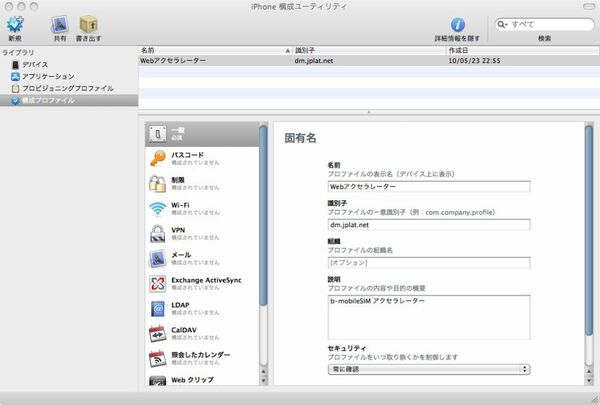The width and height of the screenshot is (600, 405).
Task: Click payload list scroll down arrow
Action: pos(263,381)
